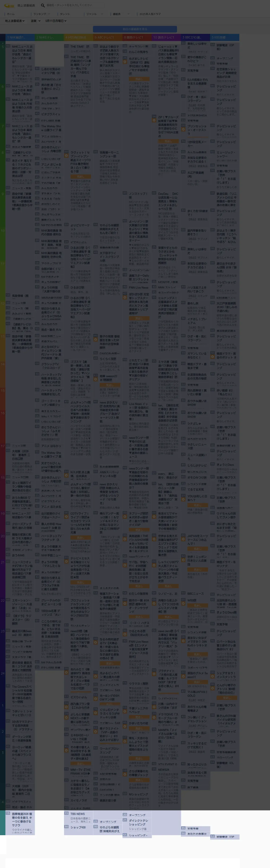
Task: Select the 5 KBS京都 channel header
Action: coord(225,37)
